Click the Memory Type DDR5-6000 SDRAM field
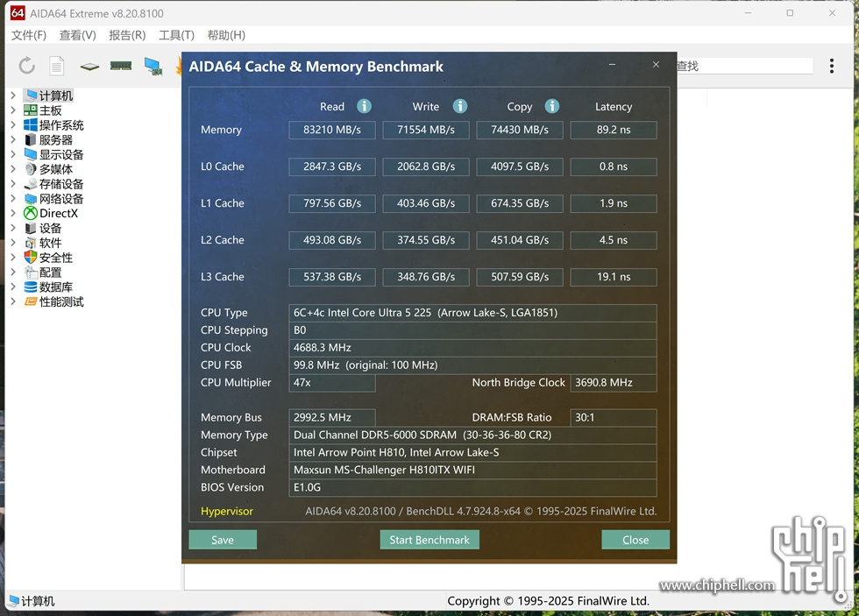859x616 pixels. click(x=472, y=435)
